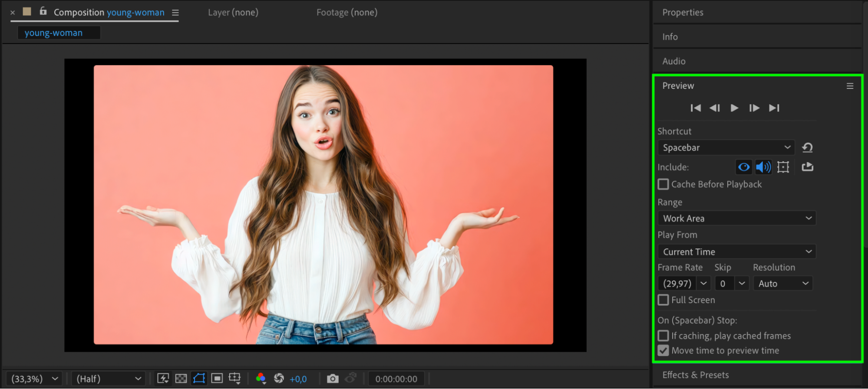Image resolution: width=868 pixels, height=389 pixels.
Task: Click the take snapshot camera icon
Action: coord(333,379)
